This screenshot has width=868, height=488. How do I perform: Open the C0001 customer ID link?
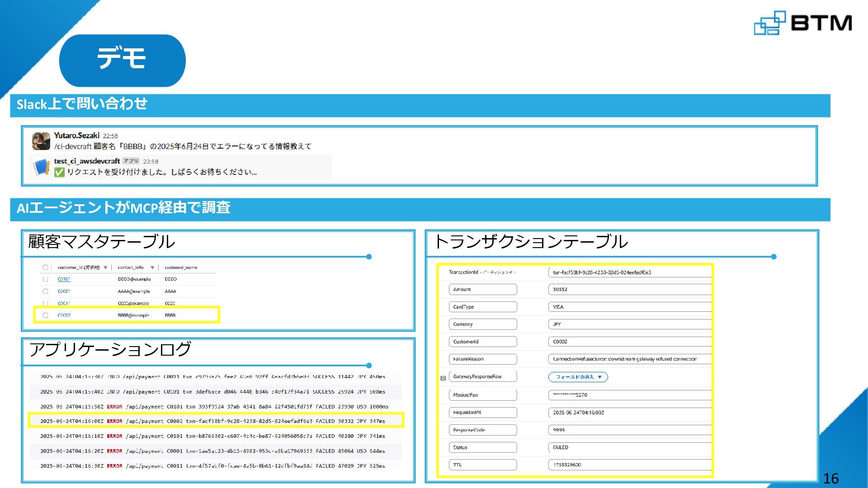[x=64, y=291]
